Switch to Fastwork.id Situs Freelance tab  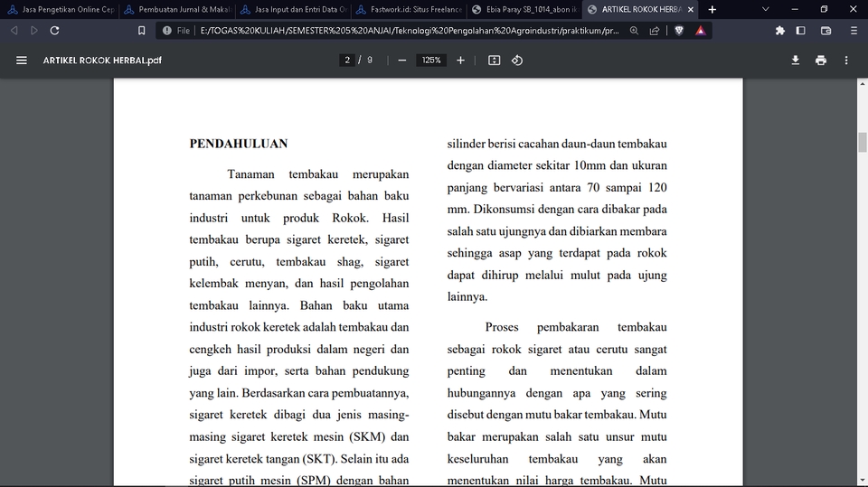pyautogui.click(x=410, y=9)
